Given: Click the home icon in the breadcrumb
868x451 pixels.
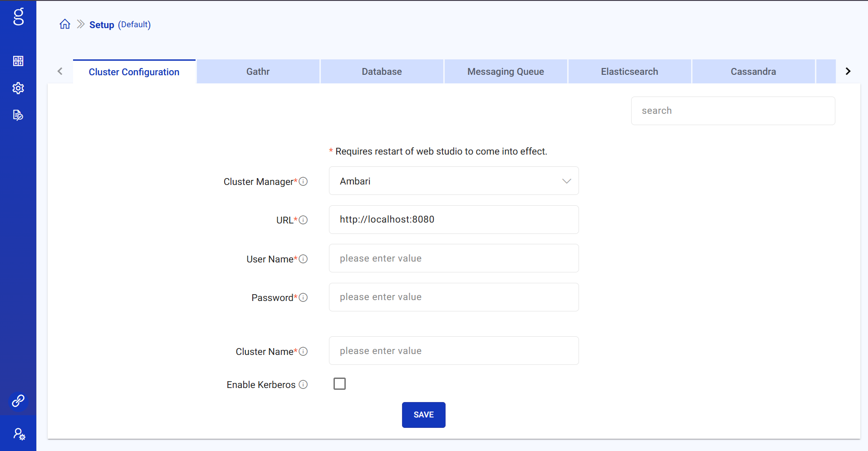Looking at the screenshot, I should click(x=65, y=24).
